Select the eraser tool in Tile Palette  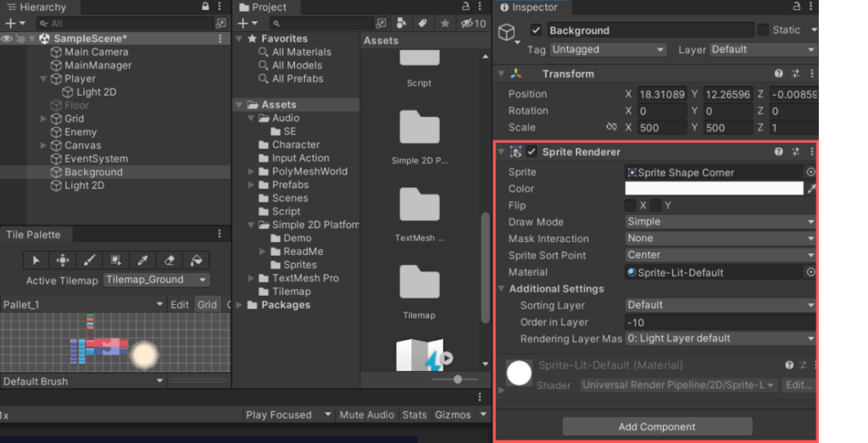click(169, 260)
